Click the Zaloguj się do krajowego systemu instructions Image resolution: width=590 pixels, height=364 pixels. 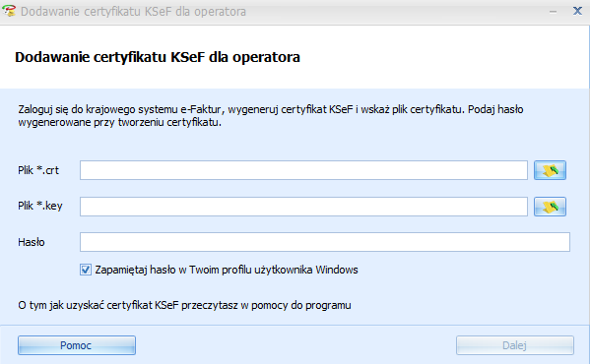pyautogui.click(x=271, y=116)
